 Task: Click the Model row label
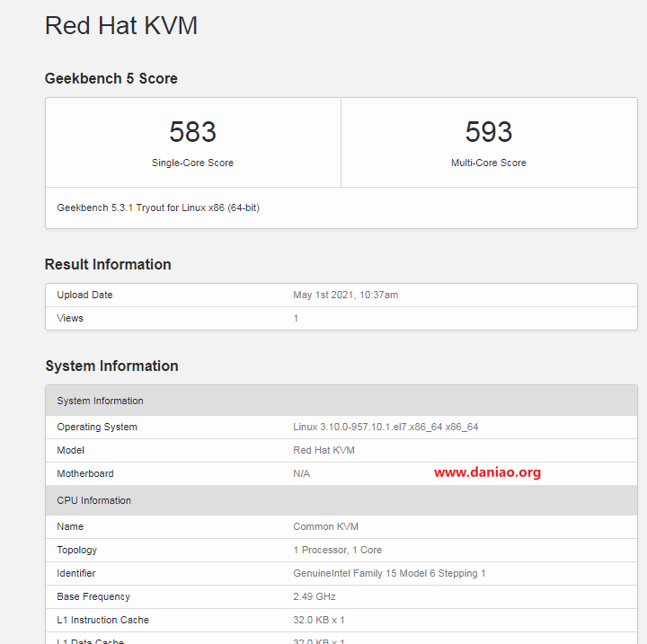pyautogui.click(x=71, y=450)
